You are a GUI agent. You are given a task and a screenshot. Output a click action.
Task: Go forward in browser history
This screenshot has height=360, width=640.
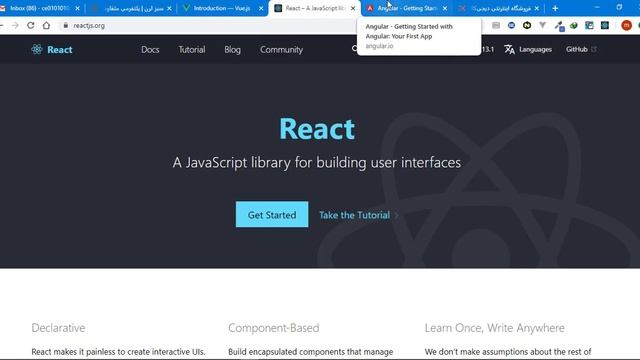[15, 25]
